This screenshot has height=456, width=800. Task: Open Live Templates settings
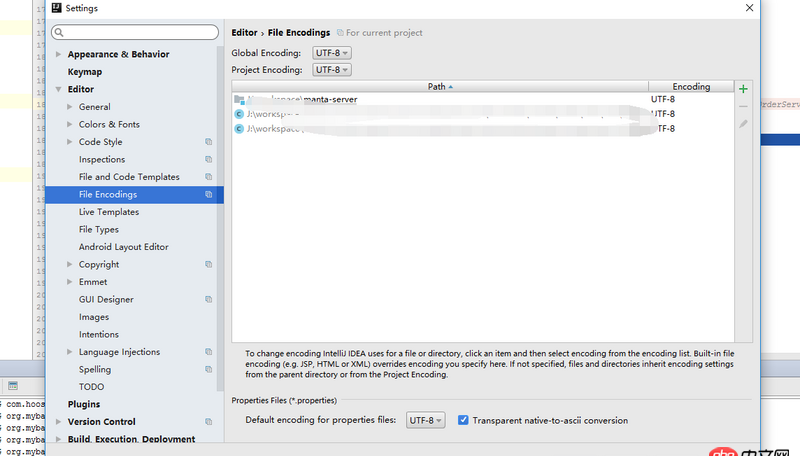click(109, 212)
